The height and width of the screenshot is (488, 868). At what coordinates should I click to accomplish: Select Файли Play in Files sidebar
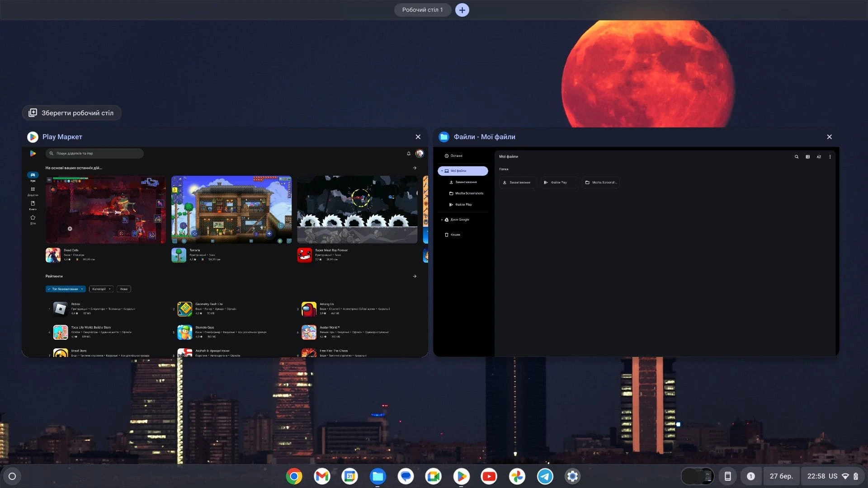click(x=463, y=205)
